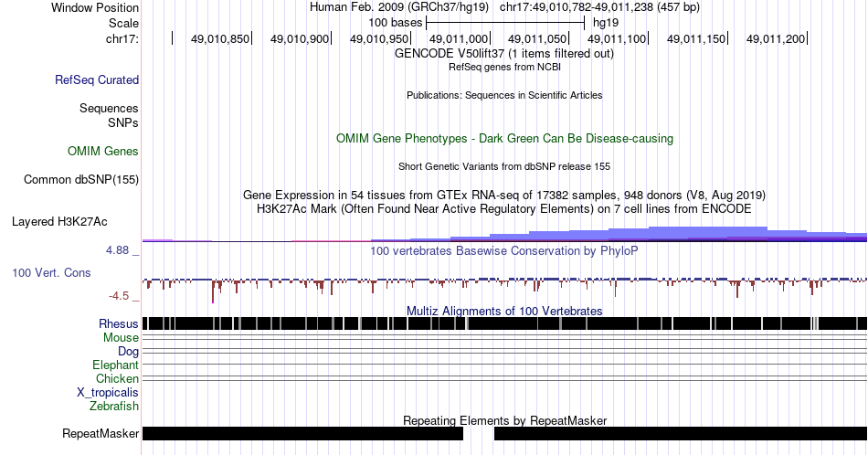Click the GENCODE V50lift37 track title
868x455 pixels.
pyautogui.click(x=504, y=53)
